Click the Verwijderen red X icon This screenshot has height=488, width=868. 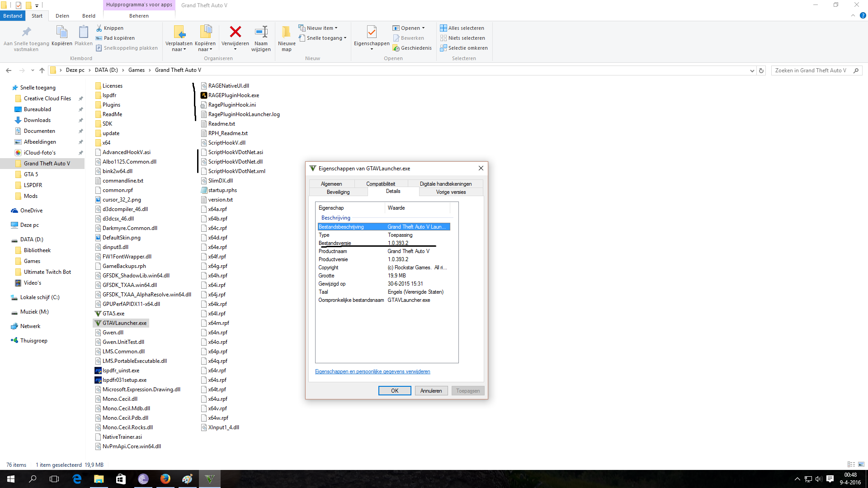click(x=235, y=32)
